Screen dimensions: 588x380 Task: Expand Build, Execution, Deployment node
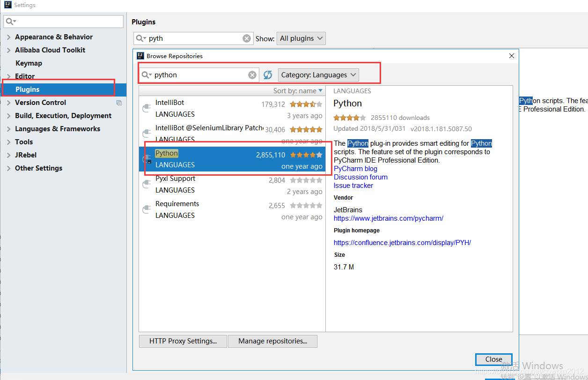[9, 116]
